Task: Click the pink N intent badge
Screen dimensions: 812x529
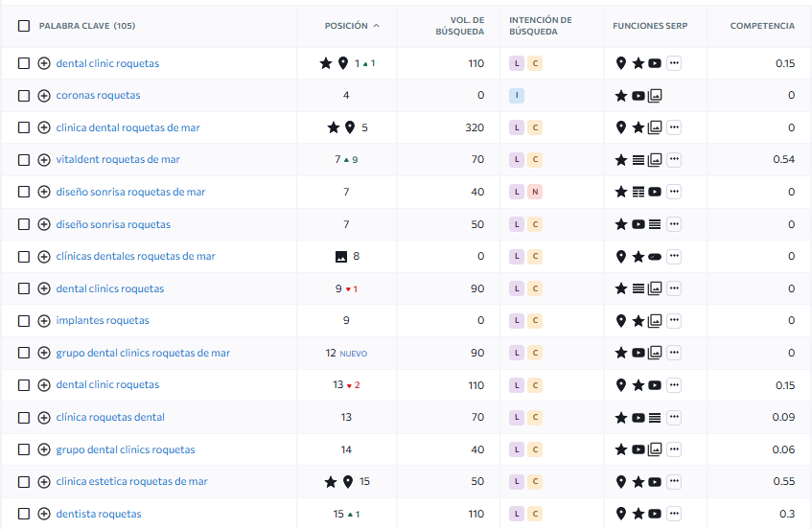Action: tap(535, 193)
